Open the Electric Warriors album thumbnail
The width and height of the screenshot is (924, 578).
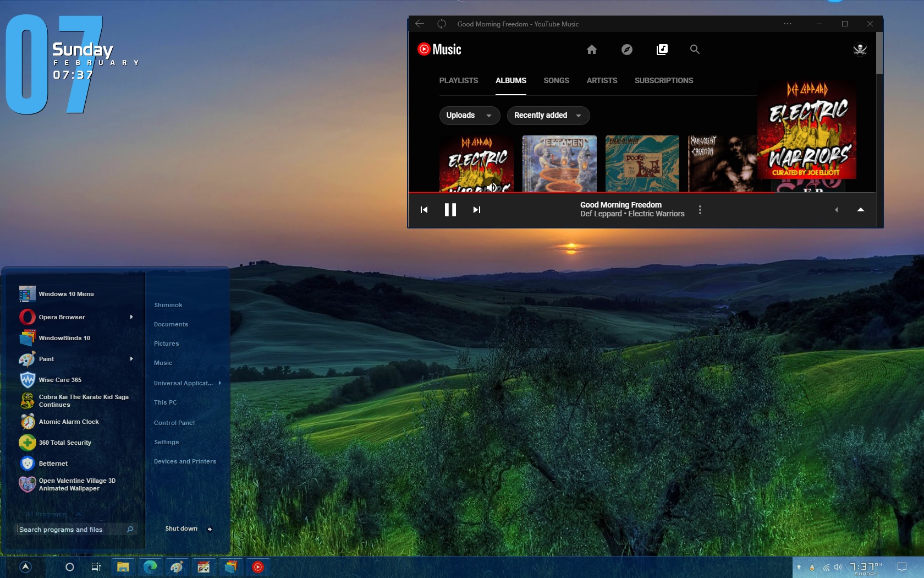coord(476,163)
